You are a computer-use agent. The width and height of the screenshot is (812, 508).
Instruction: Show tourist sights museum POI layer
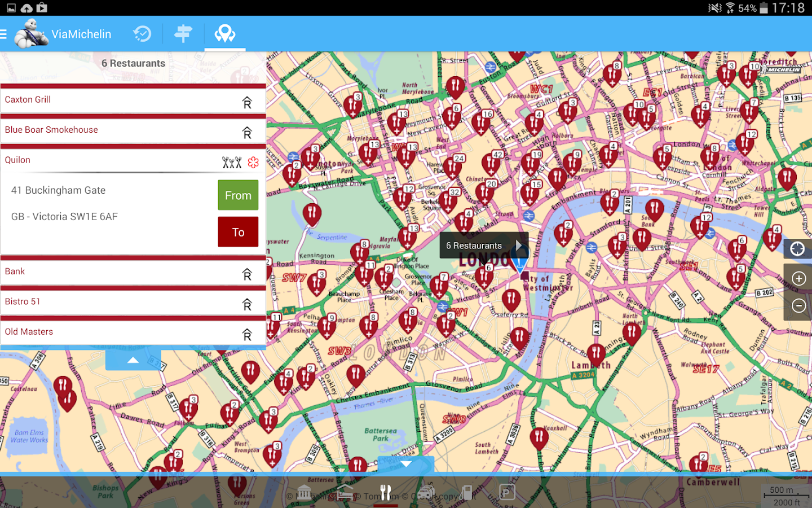coord(304,493)
